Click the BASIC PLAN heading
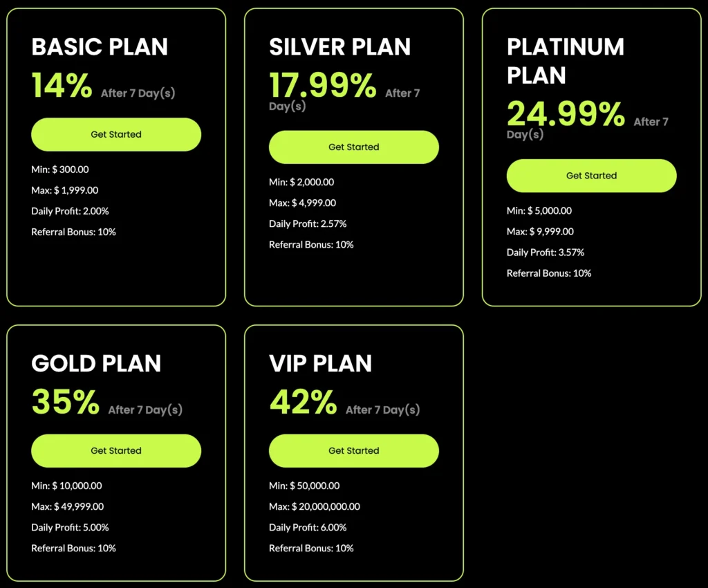 coord(100,47)
